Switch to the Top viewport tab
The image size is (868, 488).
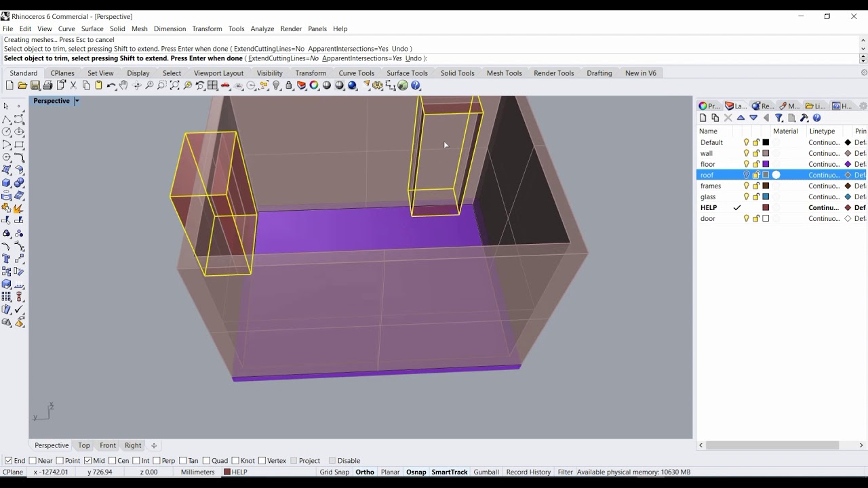tap(84, 445)
